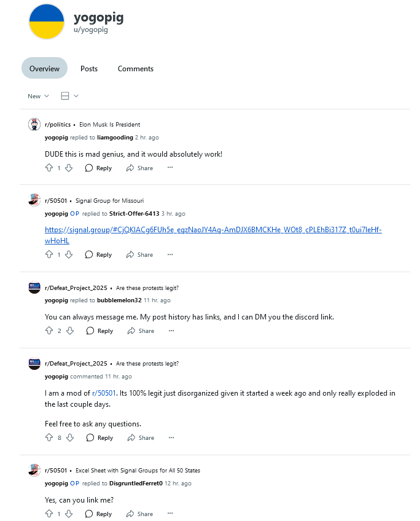Open more options on the liamgooding reply
420x521 pixels.
click(170, 168)
